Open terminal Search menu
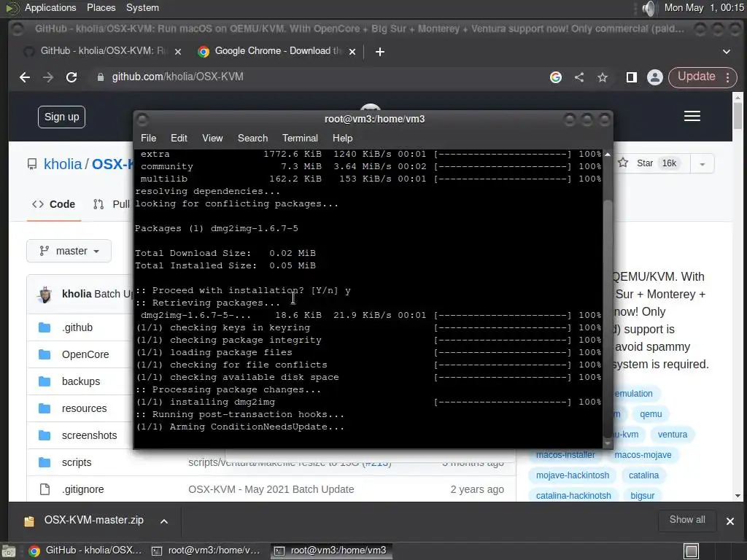The height and width of the screenshot is (560, 747). [x=252, y=138]
